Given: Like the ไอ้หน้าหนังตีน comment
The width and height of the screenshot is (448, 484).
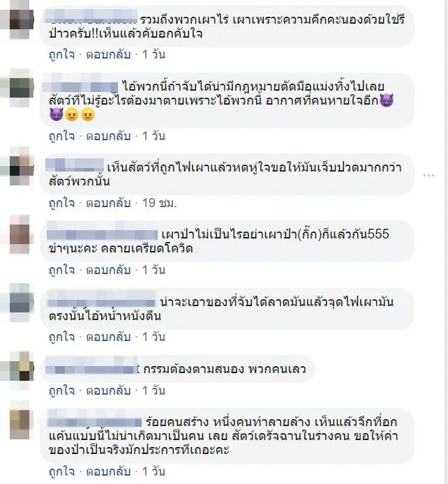Looking at the screenshot, I should (x=61, y=337).
